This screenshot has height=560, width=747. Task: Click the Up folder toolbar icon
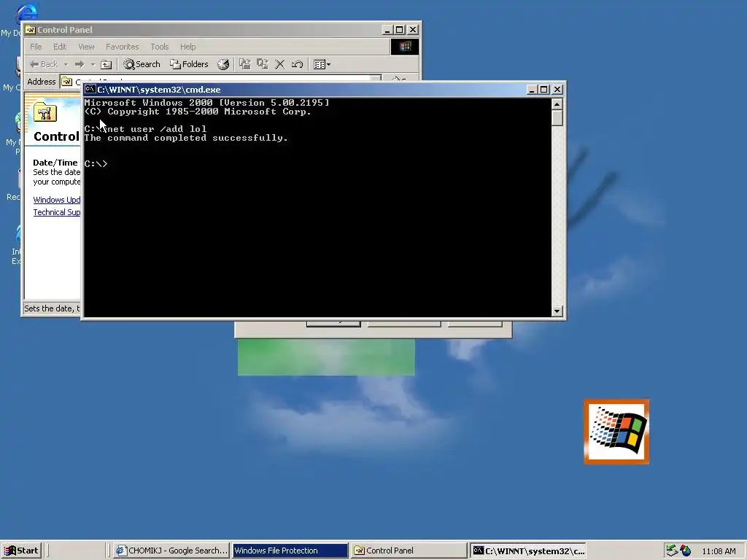107,64
